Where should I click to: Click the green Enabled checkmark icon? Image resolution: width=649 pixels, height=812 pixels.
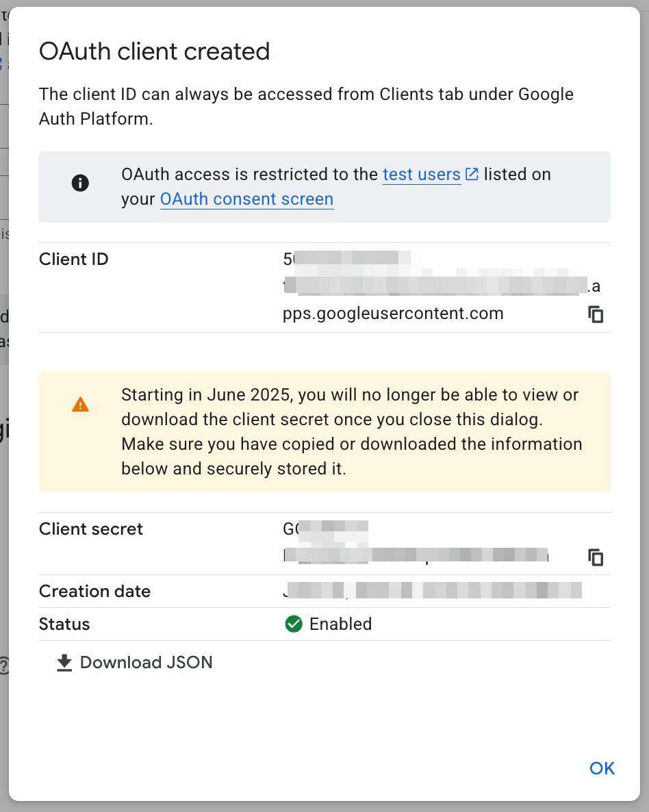[x=294, y=624]
